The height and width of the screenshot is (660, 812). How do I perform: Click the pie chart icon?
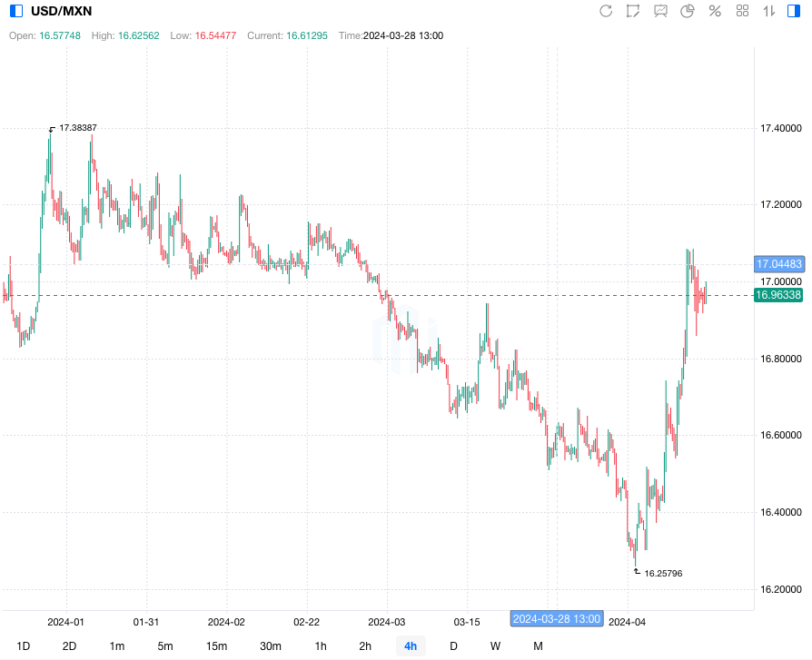click(688, 11)
